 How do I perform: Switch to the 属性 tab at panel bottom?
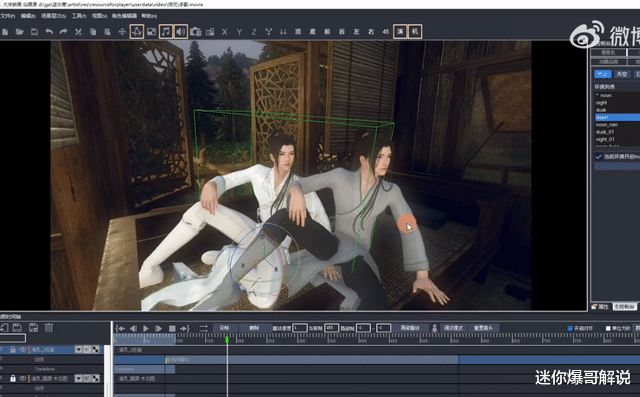(600, 306)
